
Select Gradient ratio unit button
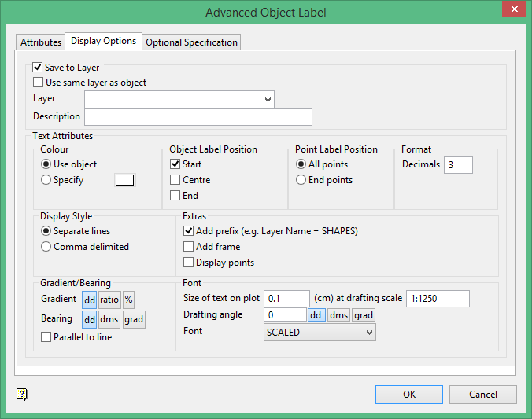pyautogui.click(x=109, y=300)
